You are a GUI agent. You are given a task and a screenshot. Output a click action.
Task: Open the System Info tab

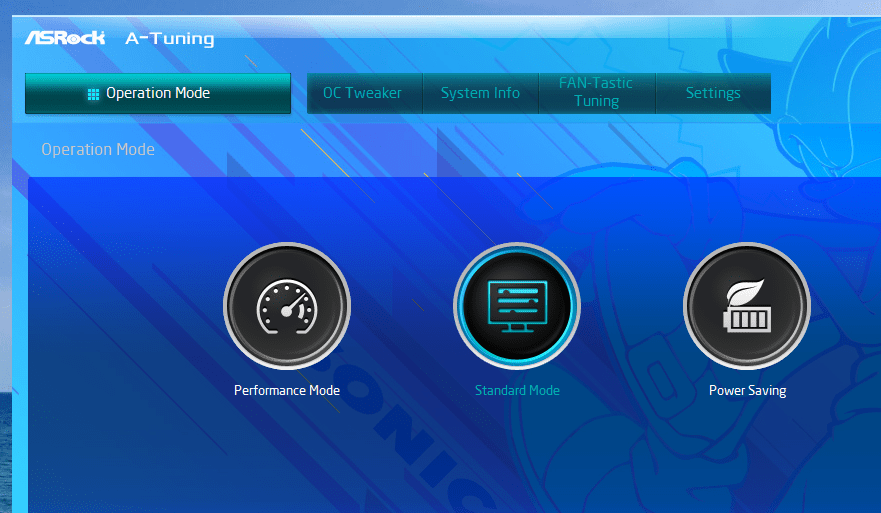480,93
